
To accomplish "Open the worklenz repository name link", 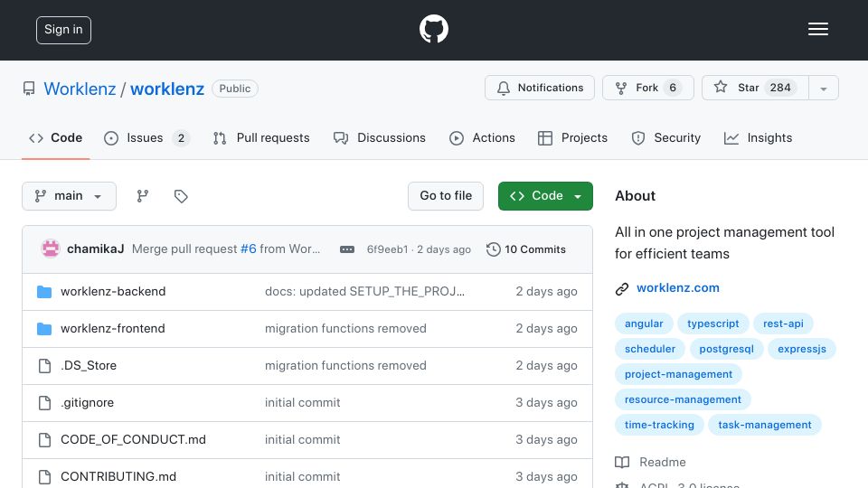I will [167, 89].
